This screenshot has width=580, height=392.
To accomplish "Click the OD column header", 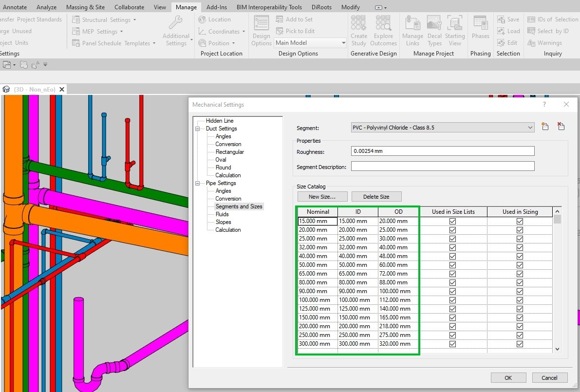I will [x=398, y=211].
